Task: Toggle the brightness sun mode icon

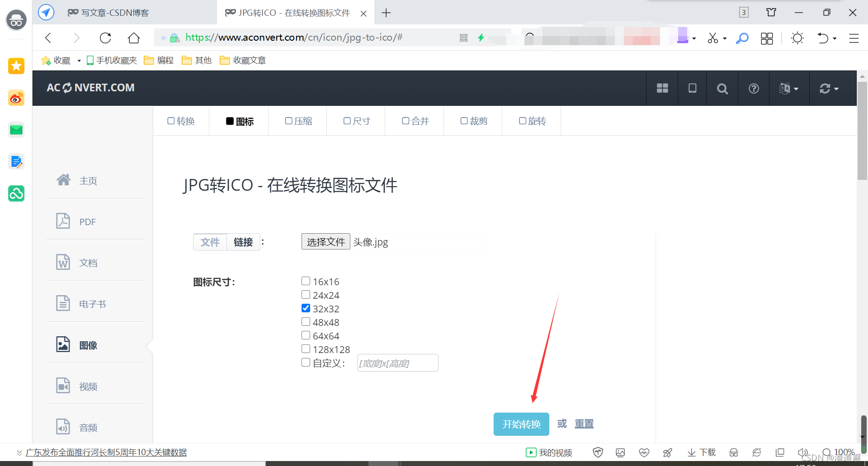Action: [x=797, y=38]
